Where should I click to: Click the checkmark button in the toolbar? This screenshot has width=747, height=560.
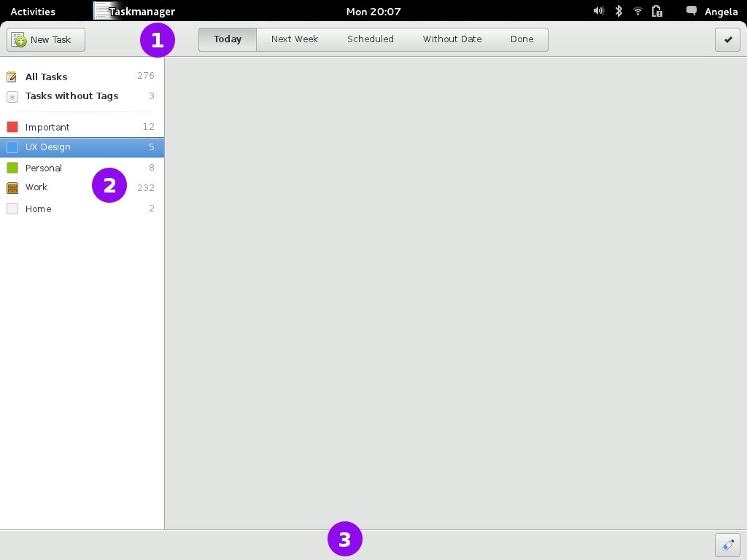[727, 40]
